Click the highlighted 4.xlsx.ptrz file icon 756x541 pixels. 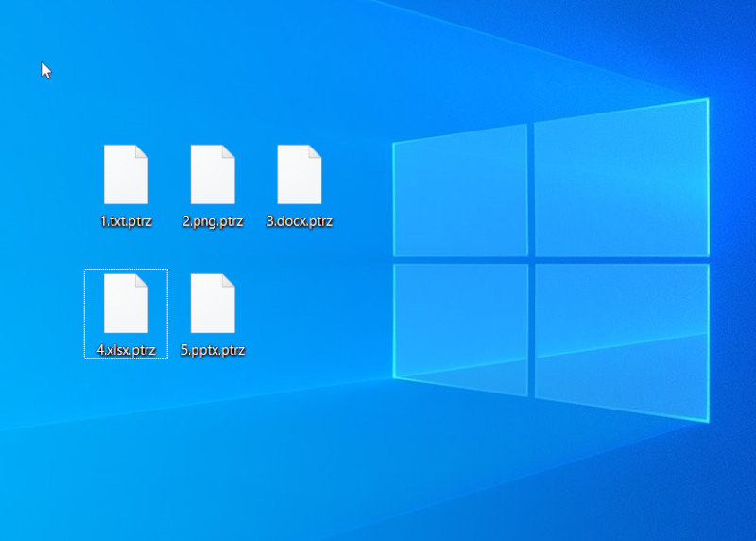coord(126,304)
